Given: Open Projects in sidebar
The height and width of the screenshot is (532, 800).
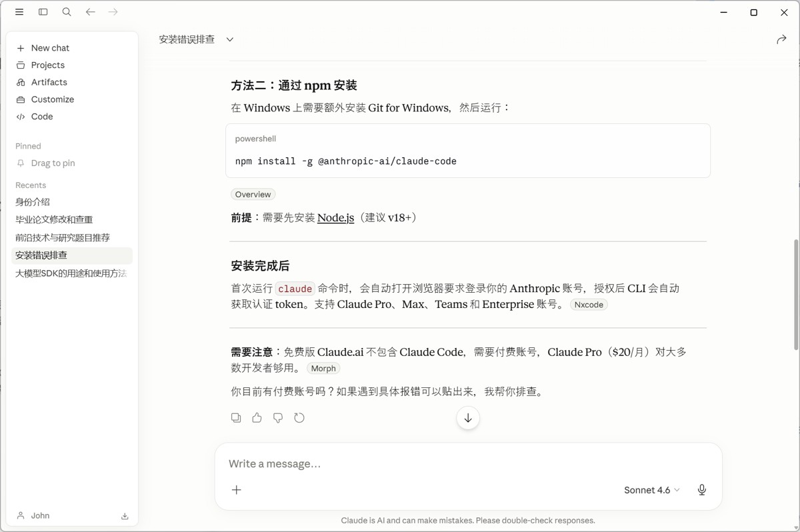Looking at the screenshot, I should click(x=72, y=65).
